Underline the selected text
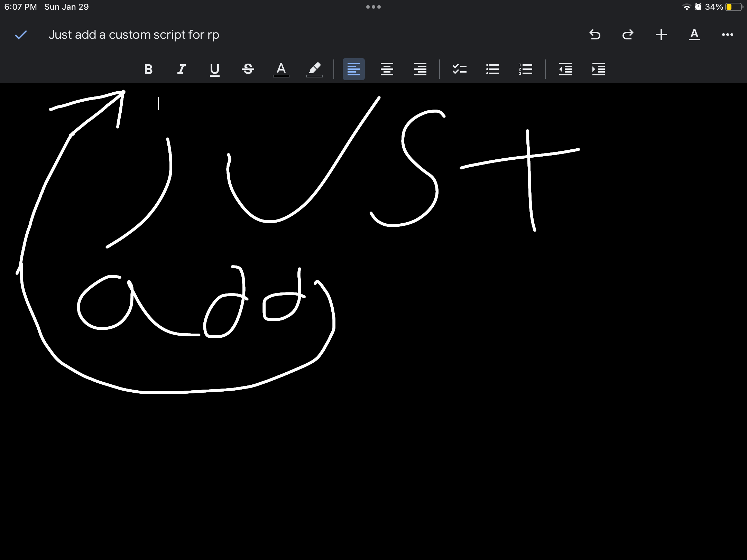Screen dimensions: 747x560 (214, 69)
